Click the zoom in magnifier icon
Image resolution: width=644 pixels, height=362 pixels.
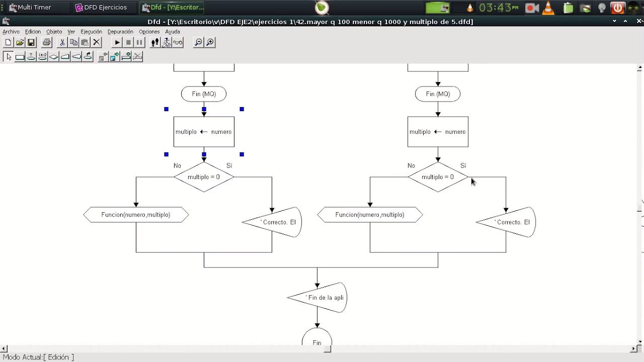coord(209,42)
